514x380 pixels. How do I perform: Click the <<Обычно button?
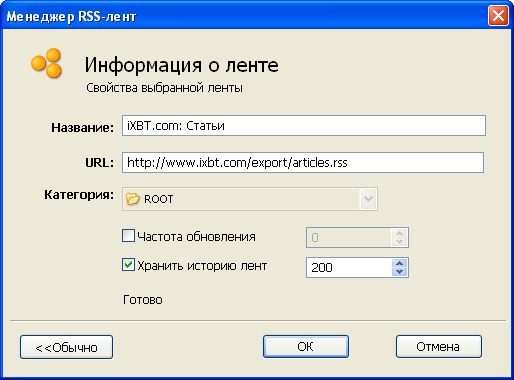pos(66,347)
